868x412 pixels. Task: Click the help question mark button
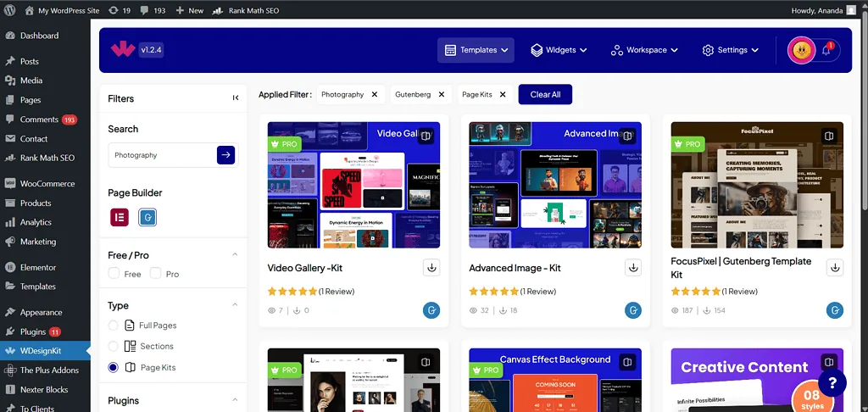pyautogui.click(x=832, y=382)
